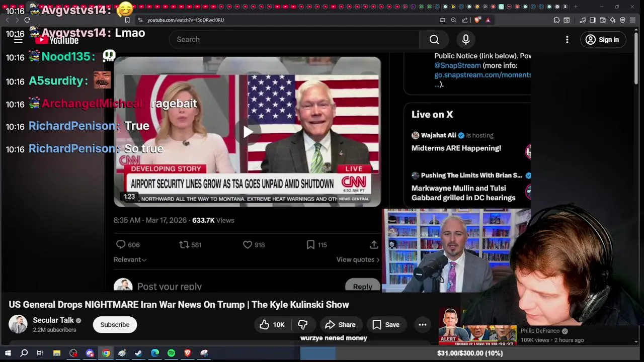This screenshot has width=644, height=362.
Task: Click the tweet reply count 606
Action: pos(128,245)
